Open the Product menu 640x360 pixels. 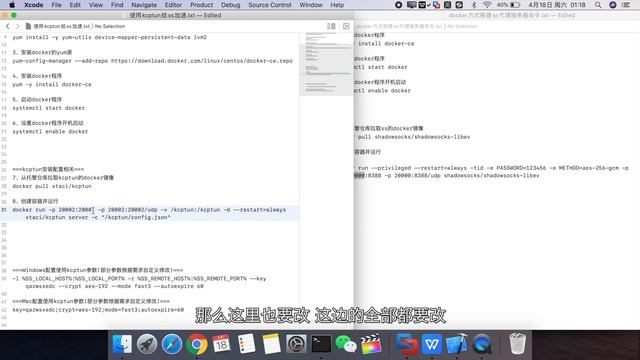point(202,5)
